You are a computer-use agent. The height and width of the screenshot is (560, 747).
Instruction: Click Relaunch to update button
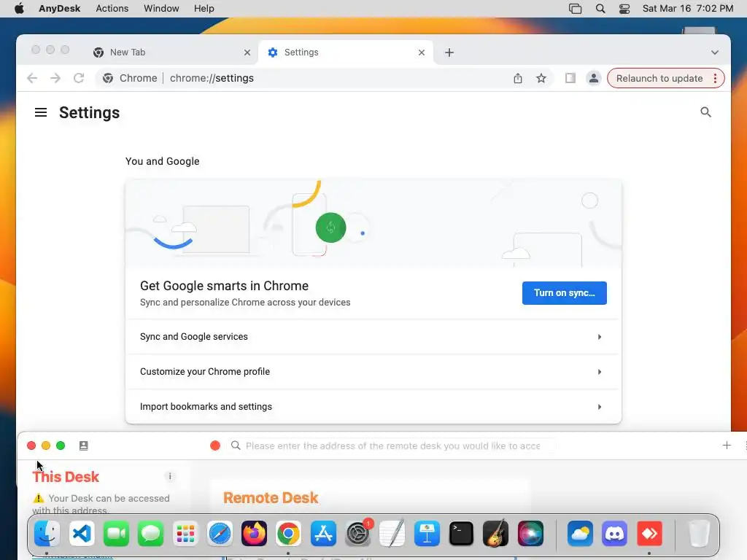[659, 78]
